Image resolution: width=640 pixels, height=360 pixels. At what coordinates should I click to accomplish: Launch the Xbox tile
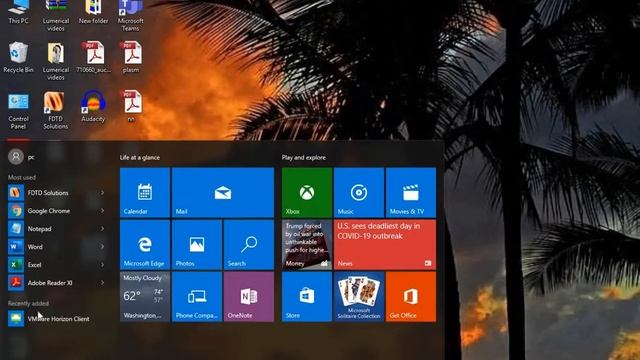point(307,192)
